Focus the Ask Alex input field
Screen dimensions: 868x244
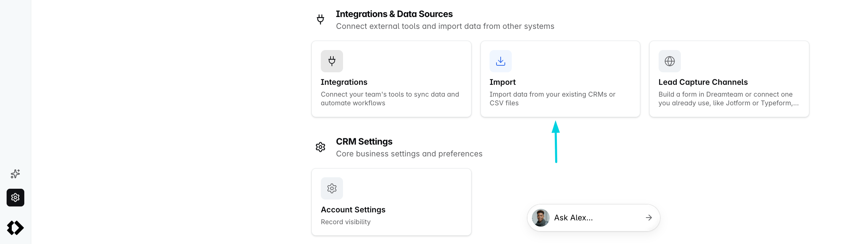[594, 218]
